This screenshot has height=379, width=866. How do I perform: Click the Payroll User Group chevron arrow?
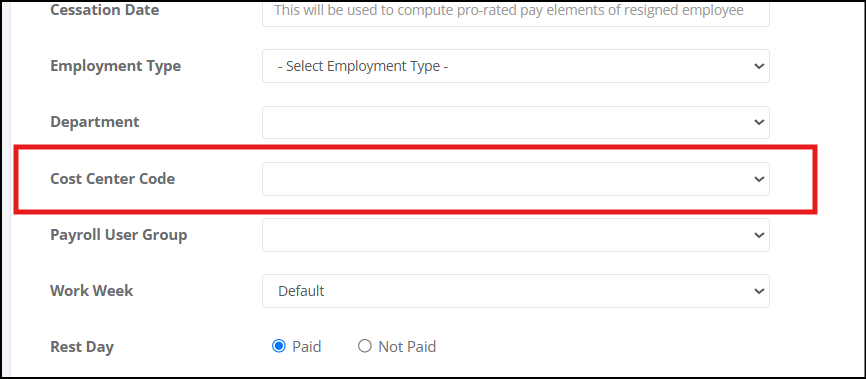point(759,235)
